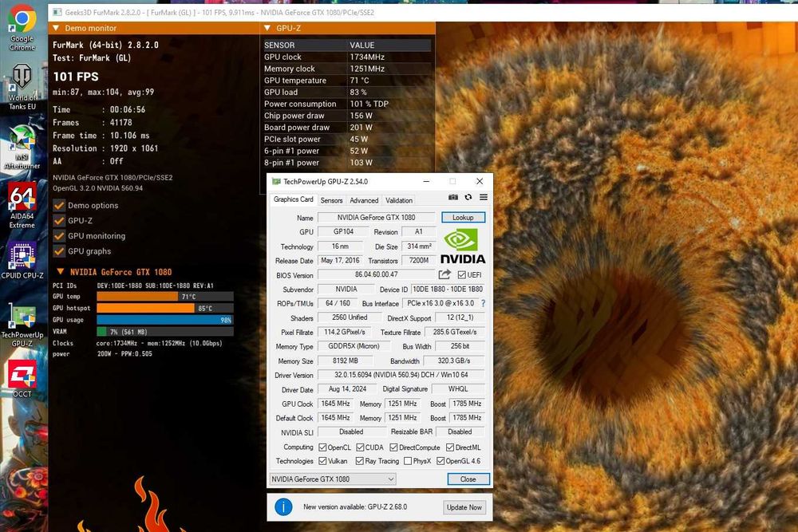Image resolution: width=798 pixels, height=532 pixels.
Task: Switch to Validation tab
Action: pos(399,200)
